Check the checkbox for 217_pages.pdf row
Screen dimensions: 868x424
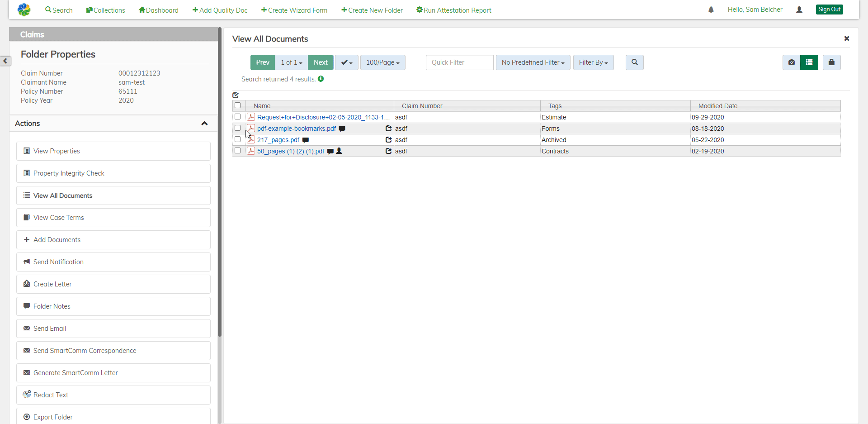(x=237, y=139)
